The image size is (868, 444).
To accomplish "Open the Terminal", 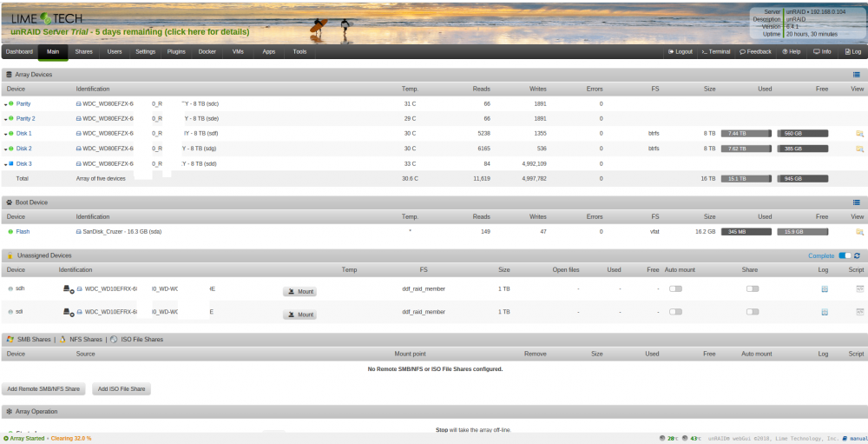I will click(716, 51).
